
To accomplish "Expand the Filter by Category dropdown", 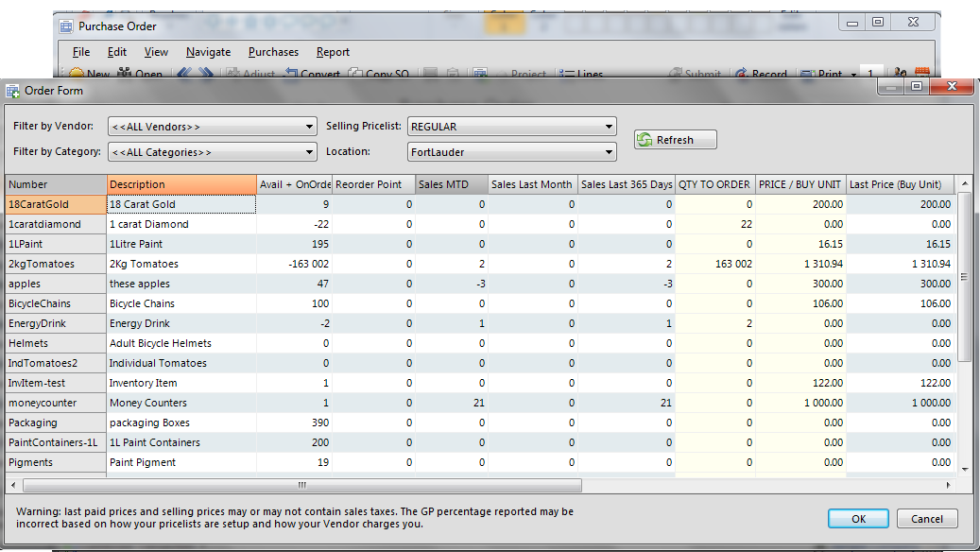I will pyautogui.click(x=212, y=152).
